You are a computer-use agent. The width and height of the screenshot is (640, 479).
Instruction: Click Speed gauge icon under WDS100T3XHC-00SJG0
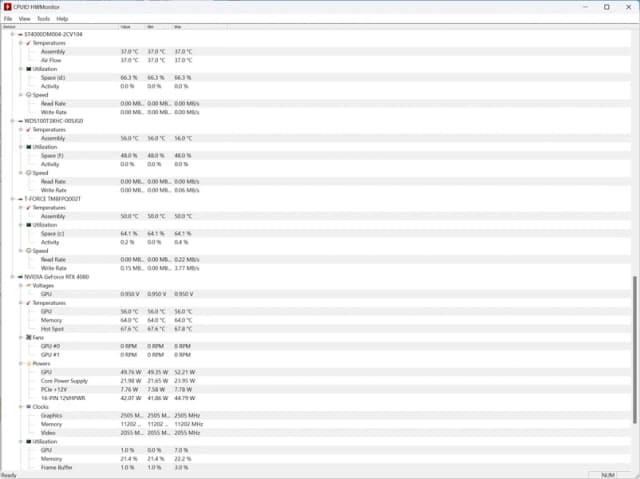tap(29, 173)
